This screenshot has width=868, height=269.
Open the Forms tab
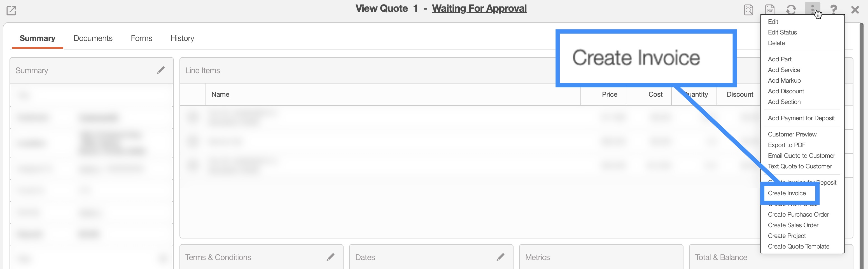point(141,38)
